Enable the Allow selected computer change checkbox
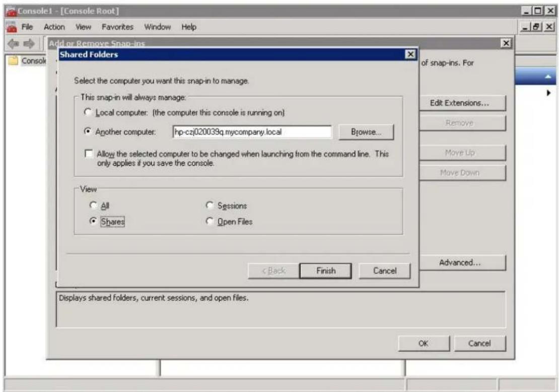 89,153
